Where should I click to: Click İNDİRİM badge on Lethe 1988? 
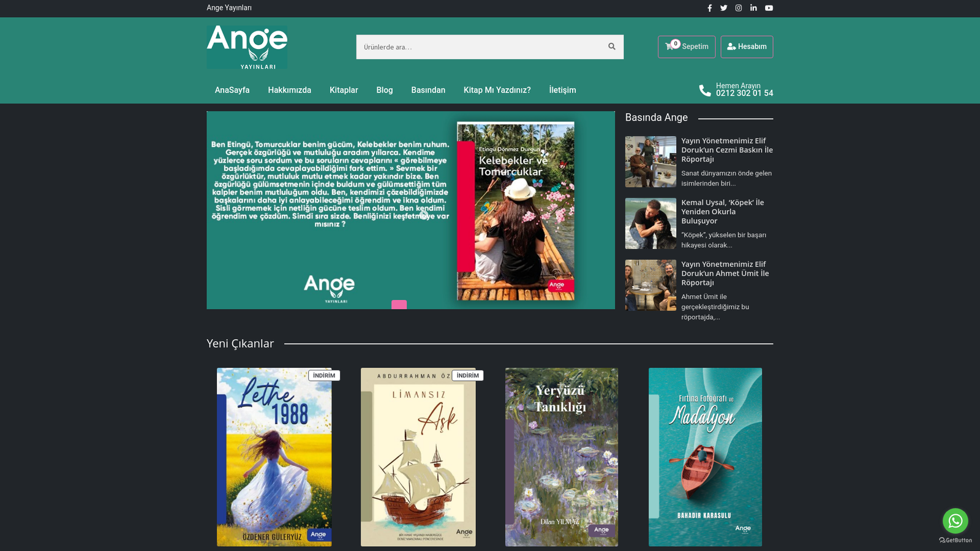(x=324, y=375)
